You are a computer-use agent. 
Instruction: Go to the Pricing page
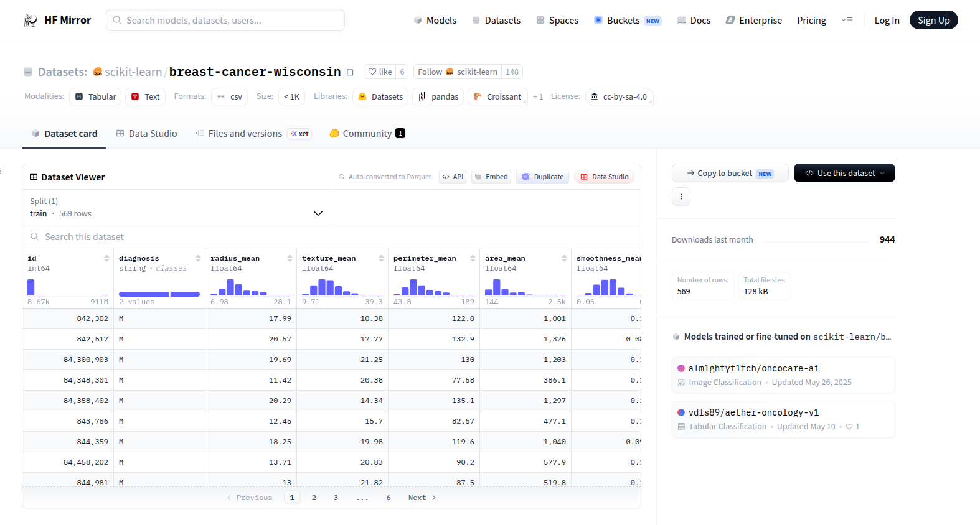(x=811, y=21)
